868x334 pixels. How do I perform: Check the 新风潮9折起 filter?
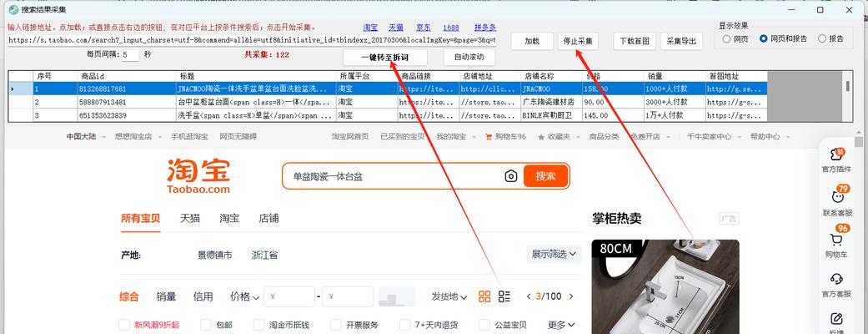click(x=124, y=325)
